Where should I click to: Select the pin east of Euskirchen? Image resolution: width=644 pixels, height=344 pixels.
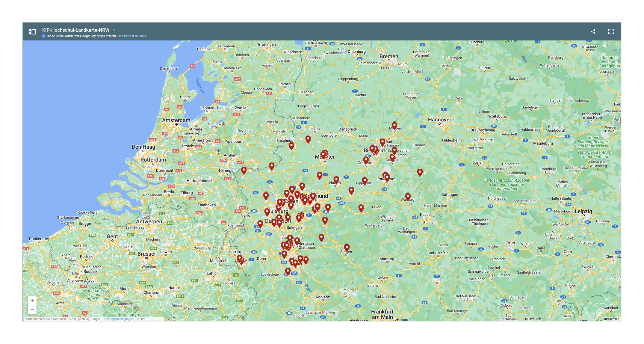coord(288,272)
